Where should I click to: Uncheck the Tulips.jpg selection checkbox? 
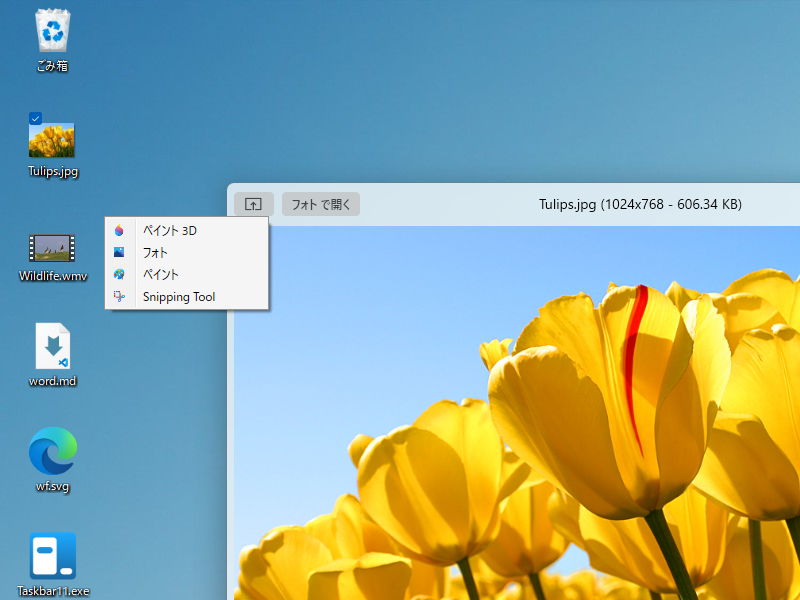[x=35, y=118]
